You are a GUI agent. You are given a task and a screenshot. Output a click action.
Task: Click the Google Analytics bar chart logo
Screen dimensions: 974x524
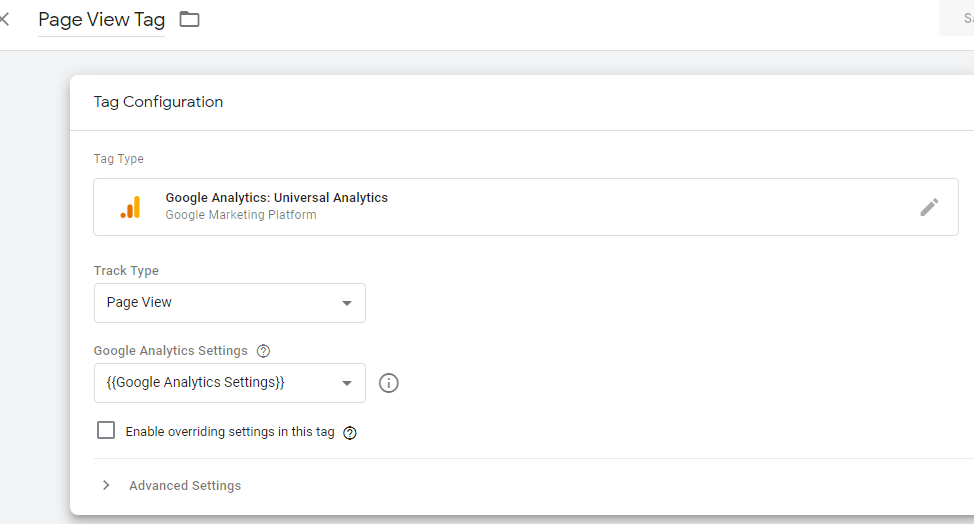pos(130,207)
